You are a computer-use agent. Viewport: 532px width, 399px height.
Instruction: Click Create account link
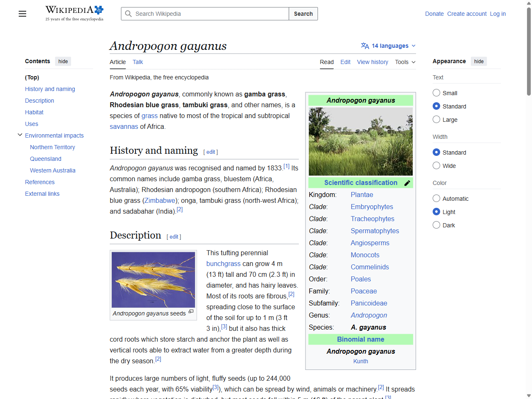[467, 14]
